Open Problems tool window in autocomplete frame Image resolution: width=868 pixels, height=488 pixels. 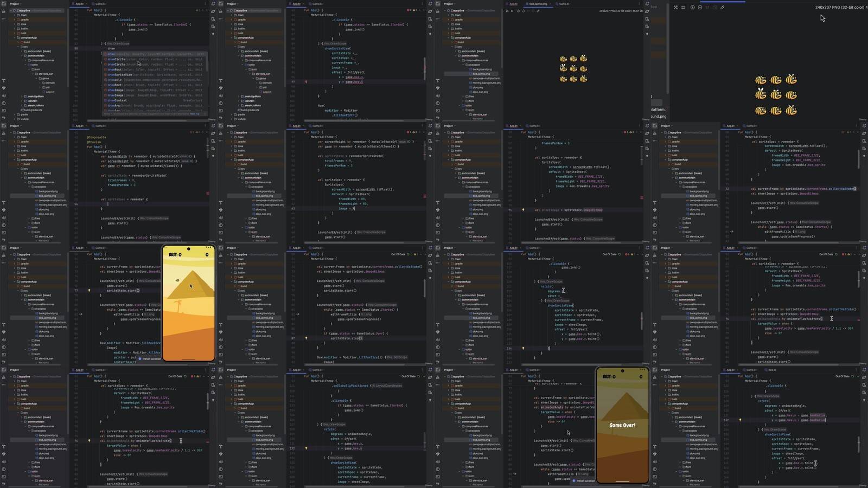pos(4,103)
